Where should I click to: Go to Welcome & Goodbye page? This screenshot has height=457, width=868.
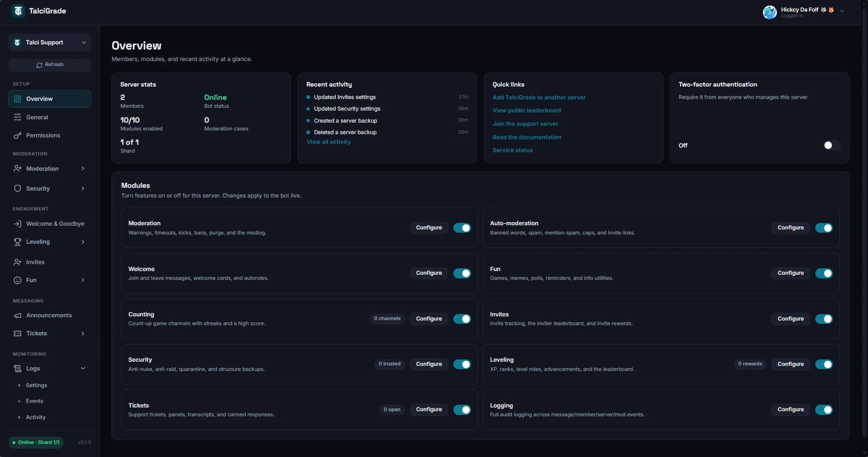tap(50, 224)
